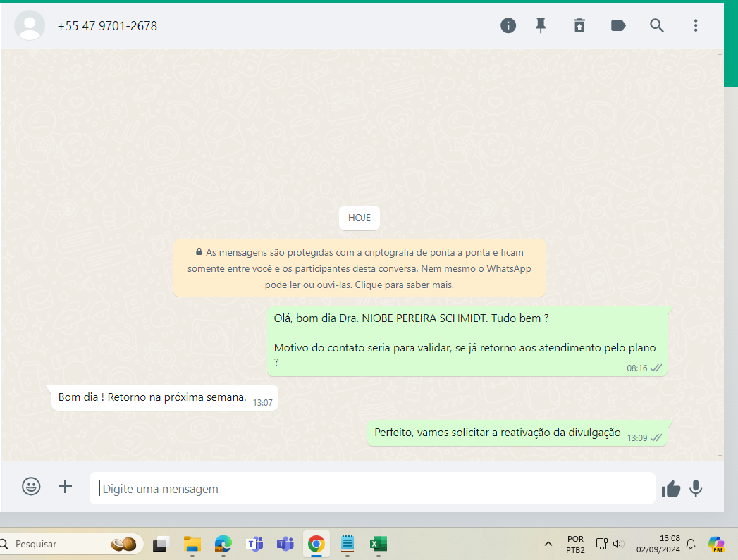Switch to Google Chrome in taskbar
The height and width of the screenshot is (560, 738).
pyautogui.click(x=316, y=544)
